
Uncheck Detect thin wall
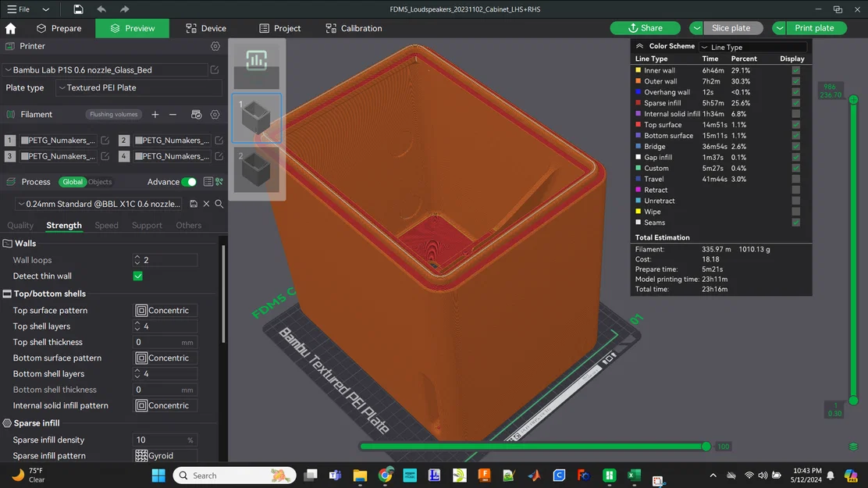tap(137, 276)
